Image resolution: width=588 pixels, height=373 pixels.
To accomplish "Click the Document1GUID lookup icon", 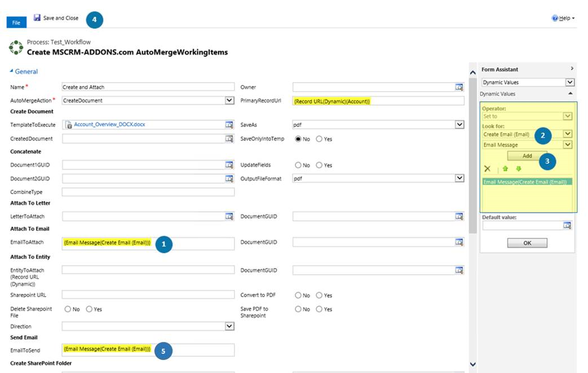I will (x=229, y=165).
